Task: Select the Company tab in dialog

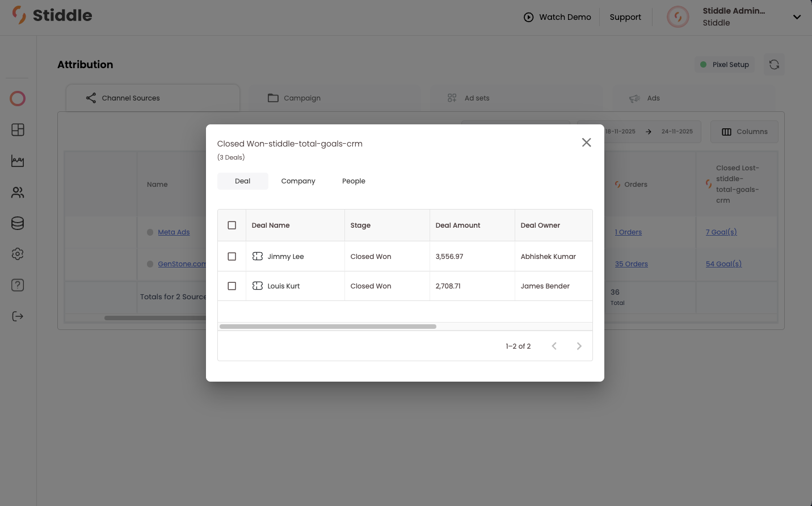Action: [298, 181]
